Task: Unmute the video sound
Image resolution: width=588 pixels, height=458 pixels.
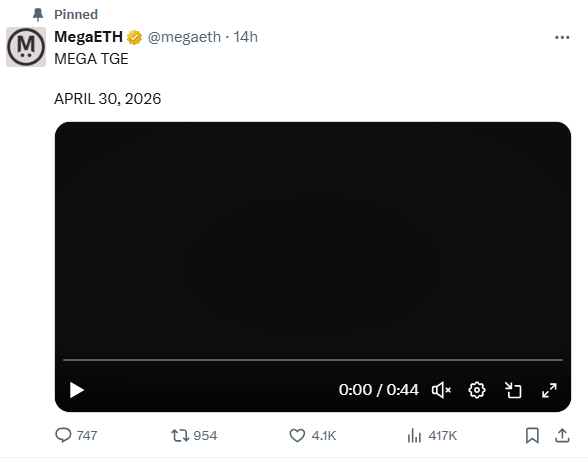Action: pyautogui.click(x=441, y=390)
